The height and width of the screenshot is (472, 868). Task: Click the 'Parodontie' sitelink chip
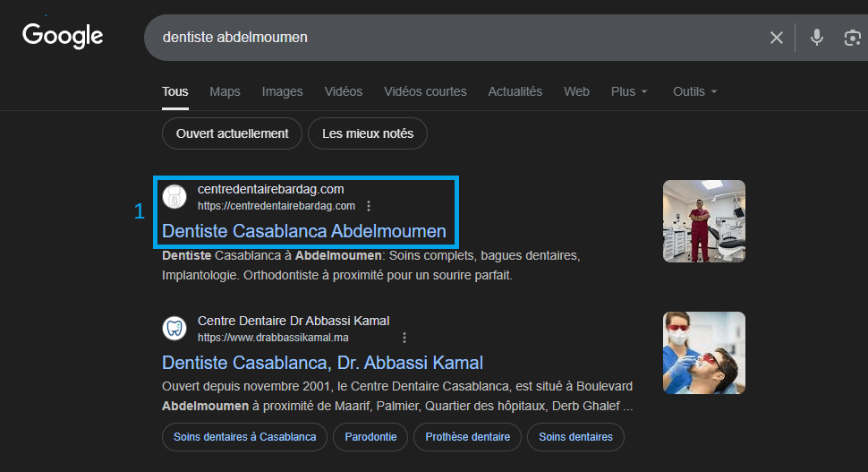pos(370,437)
